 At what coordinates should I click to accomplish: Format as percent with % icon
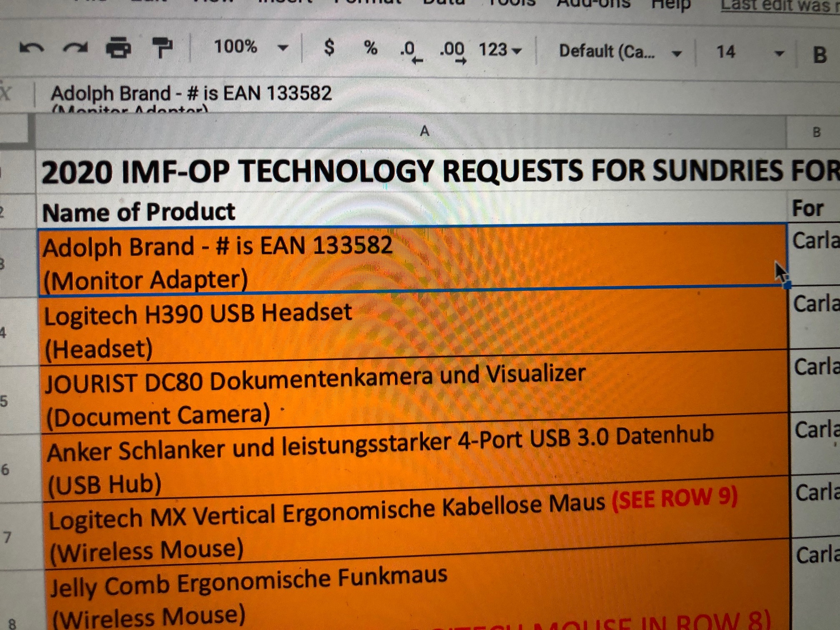coord(370,48)
